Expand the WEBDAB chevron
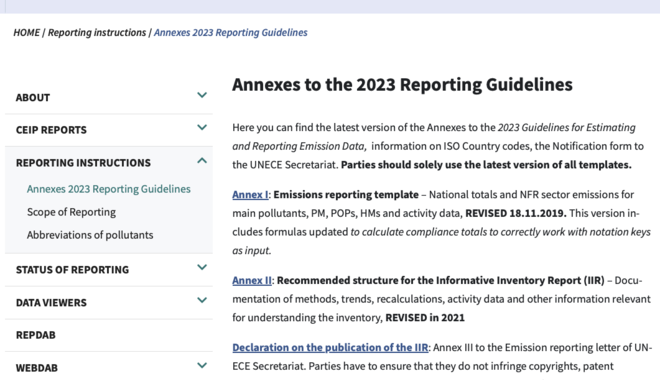The height and width of the screenshot is (380, 660). pyautogui.click(x=202, y=365)
